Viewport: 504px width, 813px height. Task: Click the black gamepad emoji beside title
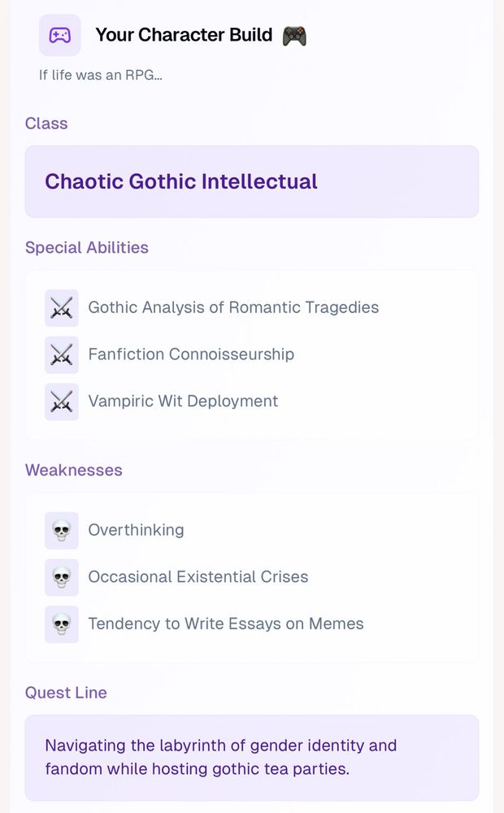pyautogui.click(x=294, y=36)
